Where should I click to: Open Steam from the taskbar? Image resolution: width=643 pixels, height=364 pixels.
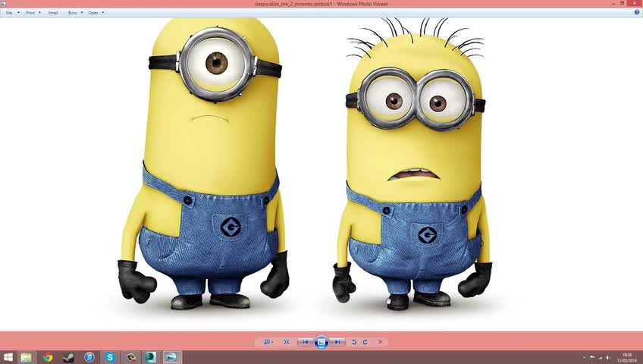[68, 357]
